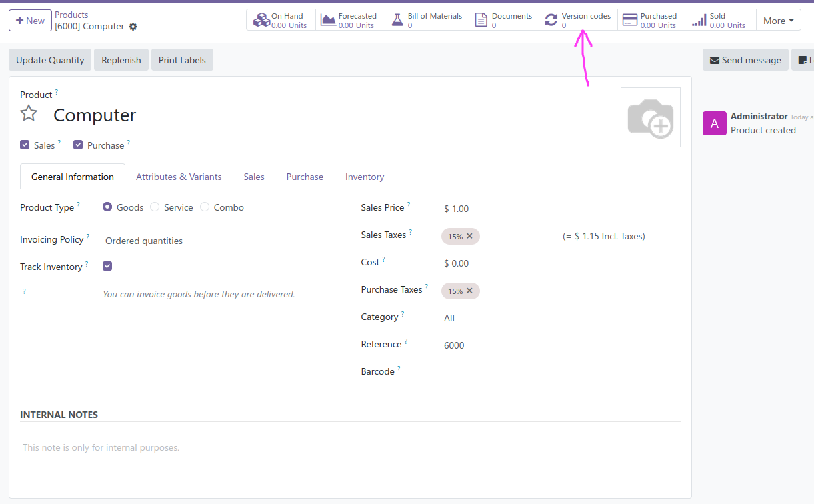Open the Documents stat button

(503, 20)
